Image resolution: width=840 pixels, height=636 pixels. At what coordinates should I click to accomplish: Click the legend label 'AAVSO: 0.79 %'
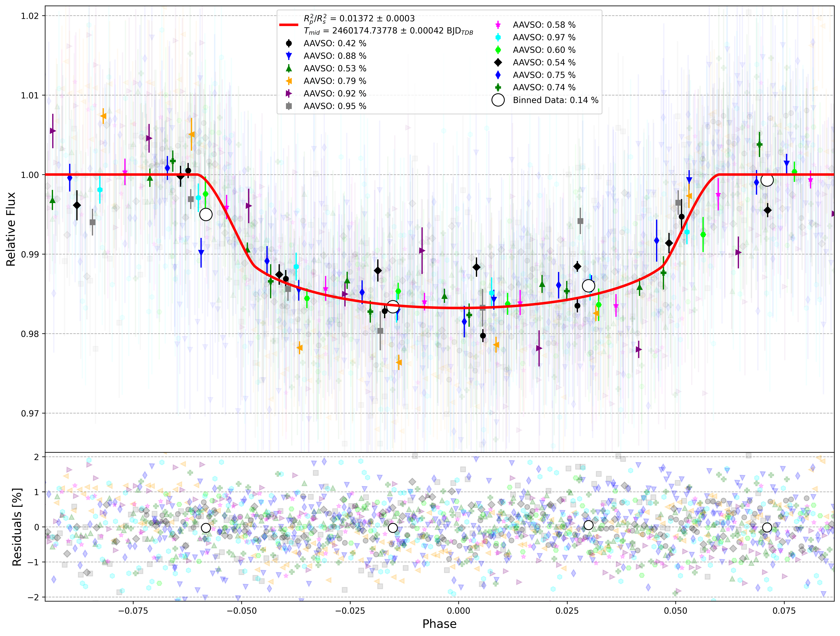point(335,81)
